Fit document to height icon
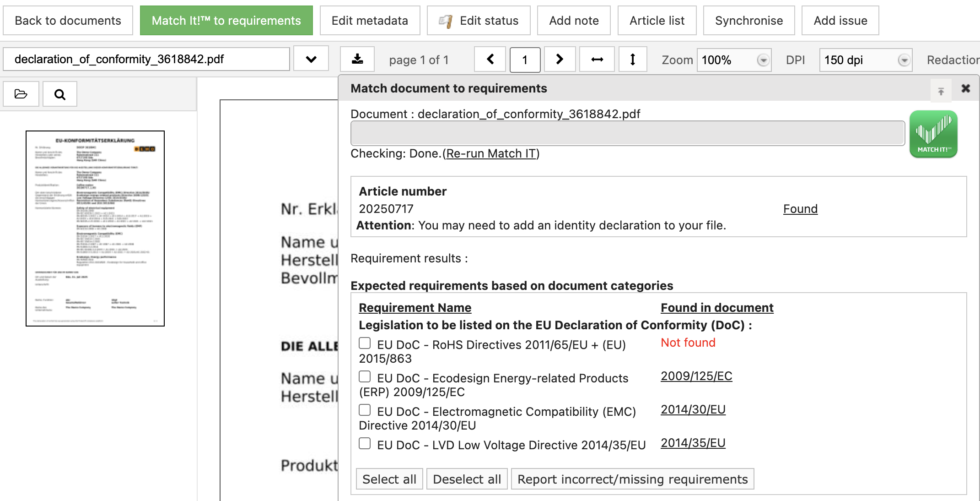Viewport: 980px width, 501px height. click(633, 59)
